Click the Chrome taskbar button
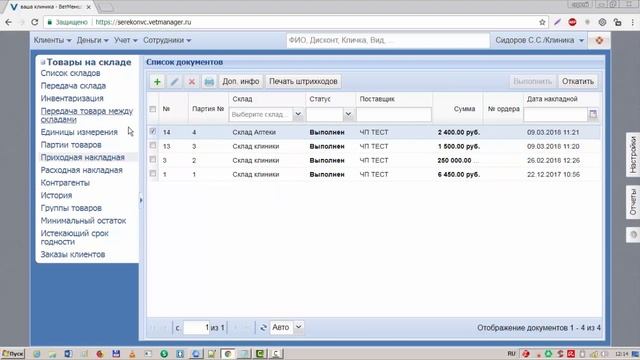Screen dimensions: 640x360 (x=228, y=353)
